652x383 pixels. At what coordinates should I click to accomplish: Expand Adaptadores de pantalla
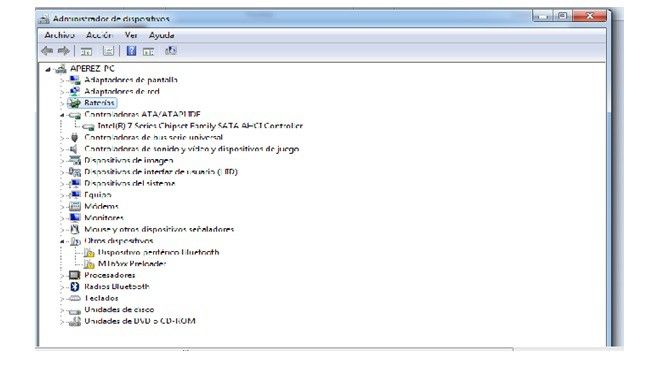tap(62, 80)
